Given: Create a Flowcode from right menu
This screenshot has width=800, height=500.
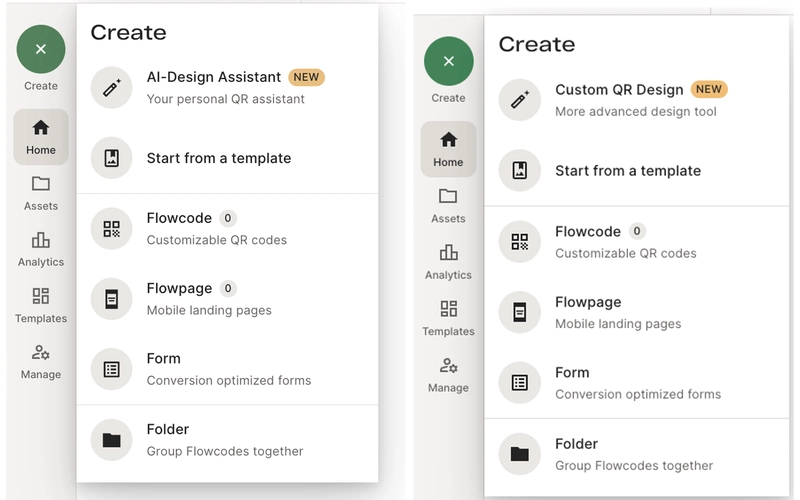Looking at the screenshot, I should click(636, 242).
